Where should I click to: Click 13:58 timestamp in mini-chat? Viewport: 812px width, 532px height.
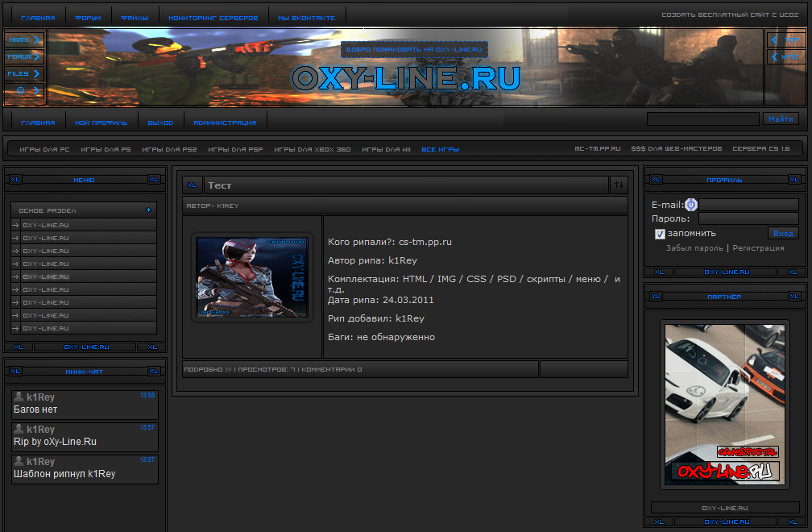[x=147, y=395]
